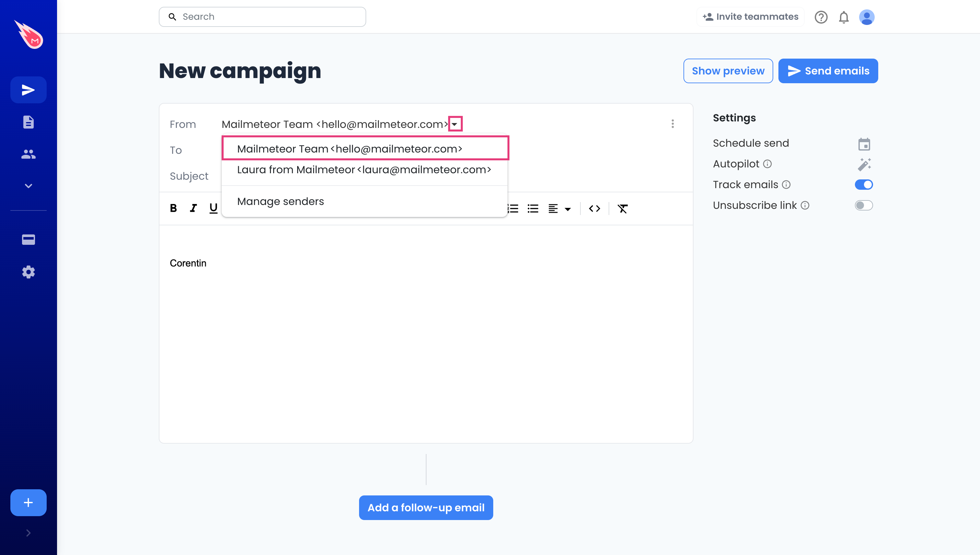
Task: Click the Schedule send label
Action: 751,143
